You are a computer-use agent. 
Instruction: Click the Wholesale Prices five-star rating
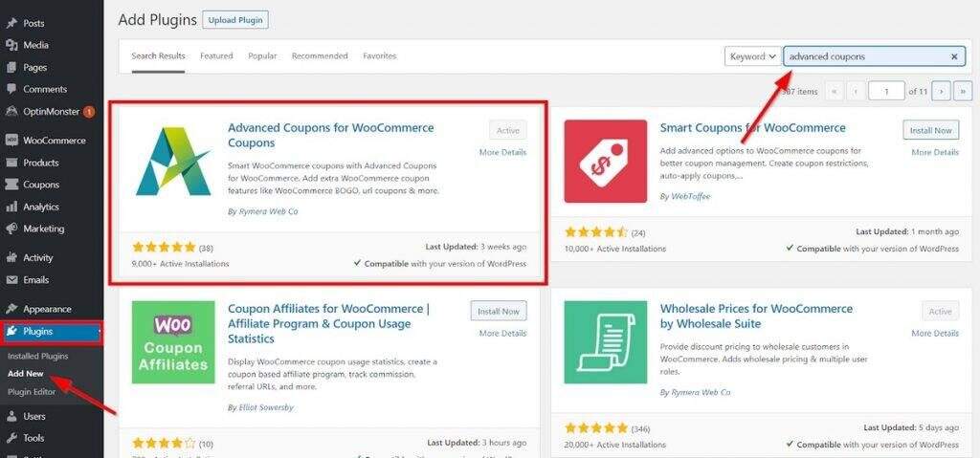[595, 428]
